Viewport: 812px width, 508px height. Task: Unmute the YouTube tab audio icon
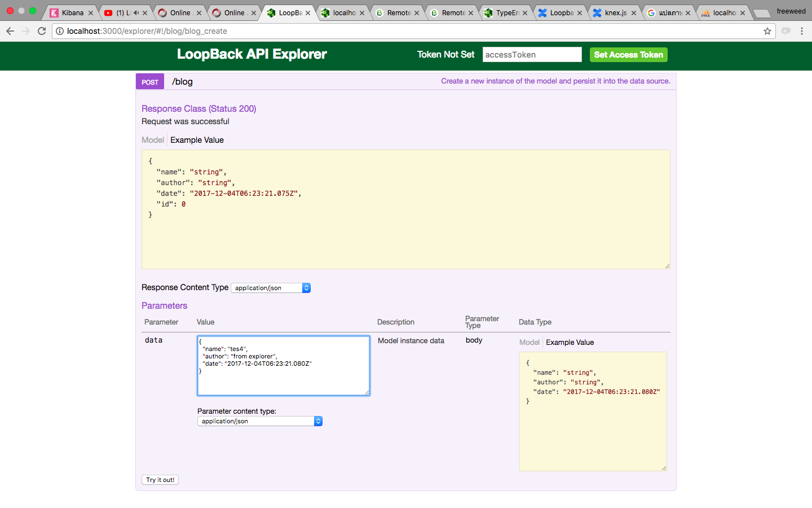click(x=136, y=12)
